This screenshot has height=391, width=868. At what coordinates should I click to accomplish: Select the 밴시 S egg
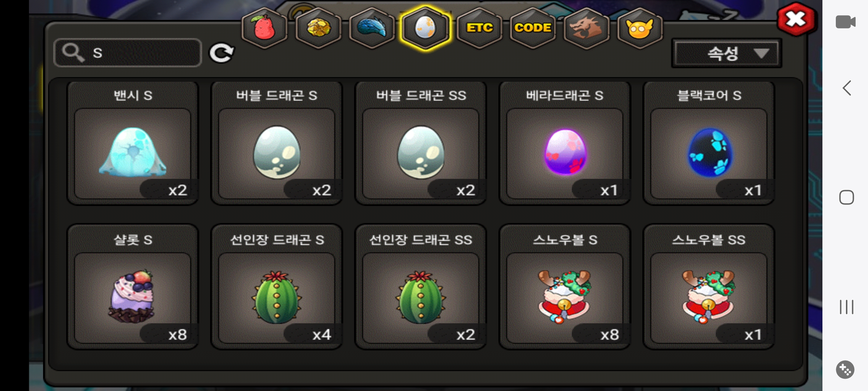(133, 143)
